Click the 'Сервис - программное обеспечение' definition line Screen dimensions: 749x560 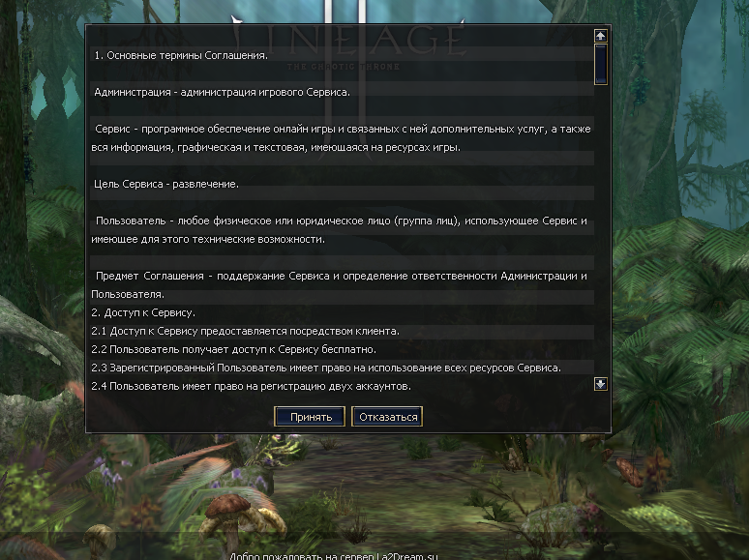343,129
